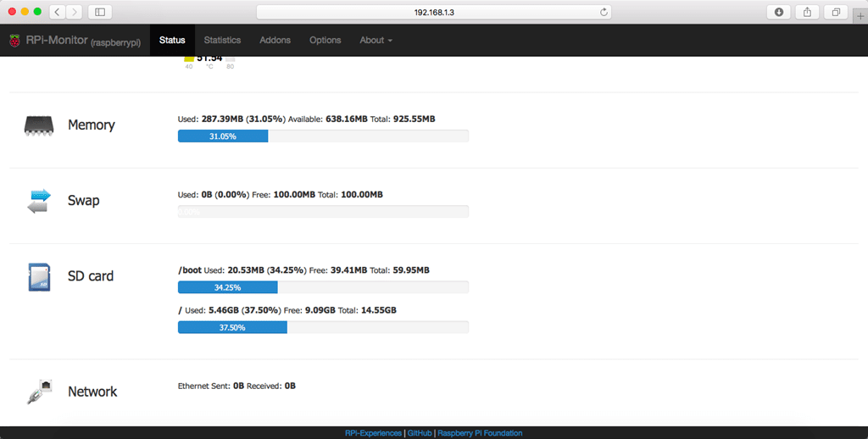Image resolution: width=868 pixels, height=439 pixels.
Task: Show all tabs button
Action: [x=836, y=12]
